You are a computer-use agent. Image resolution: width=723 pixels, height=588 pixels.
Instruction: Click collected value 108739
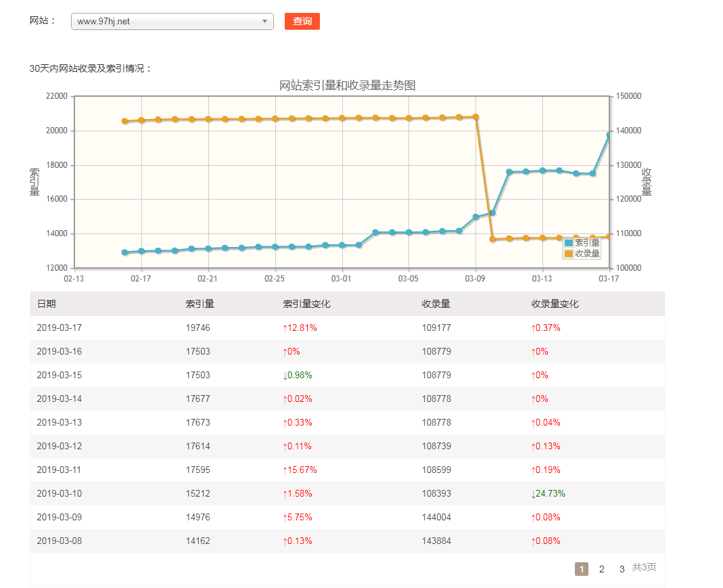point(436,446)
